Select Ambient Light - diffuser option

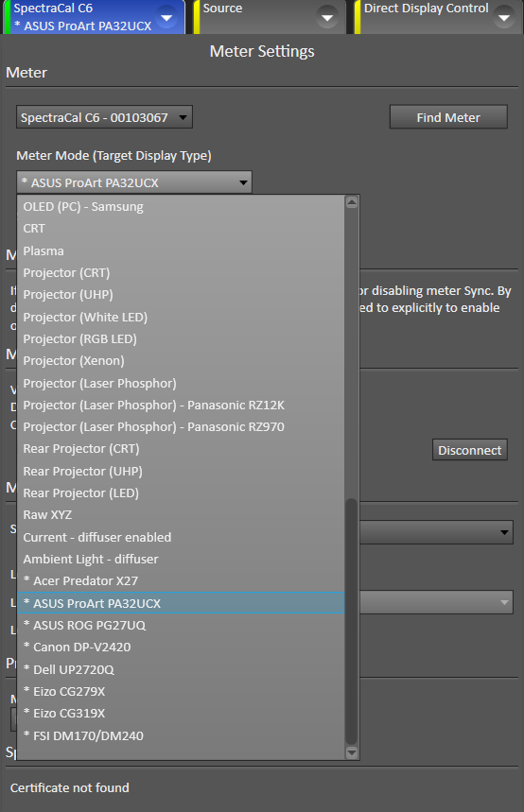pos(181,559)
